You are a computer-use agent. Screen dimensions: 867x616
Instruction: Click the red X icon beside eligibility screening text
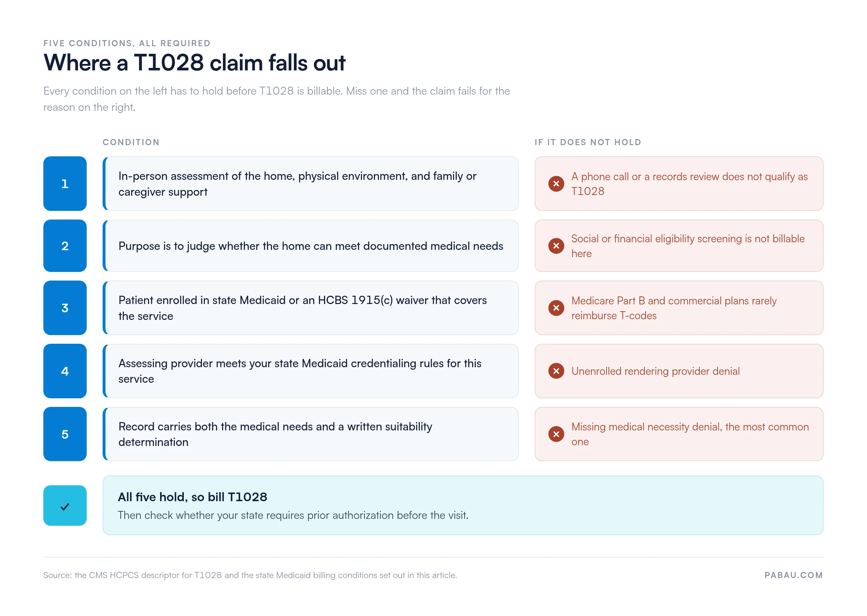point(556,246)
